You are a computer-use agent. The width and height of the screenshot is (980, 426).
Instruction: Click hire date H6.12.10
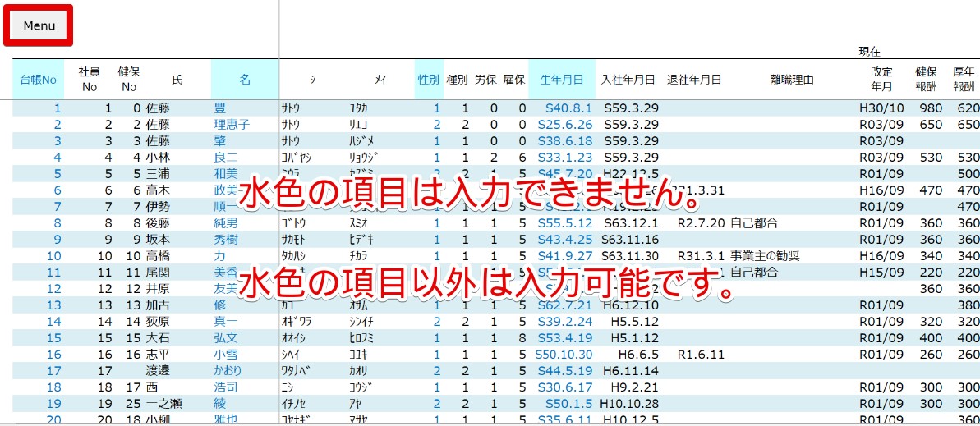pos(631,305)
